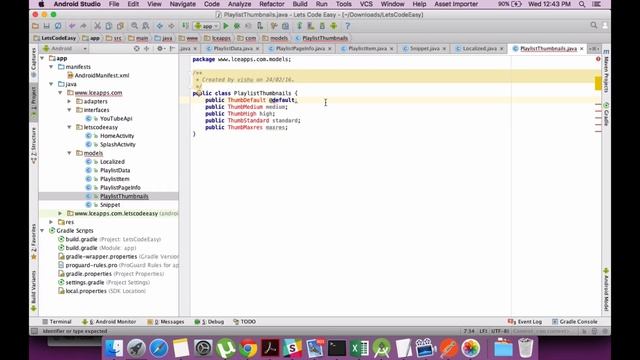Open Android Monitor tool window

109,322
